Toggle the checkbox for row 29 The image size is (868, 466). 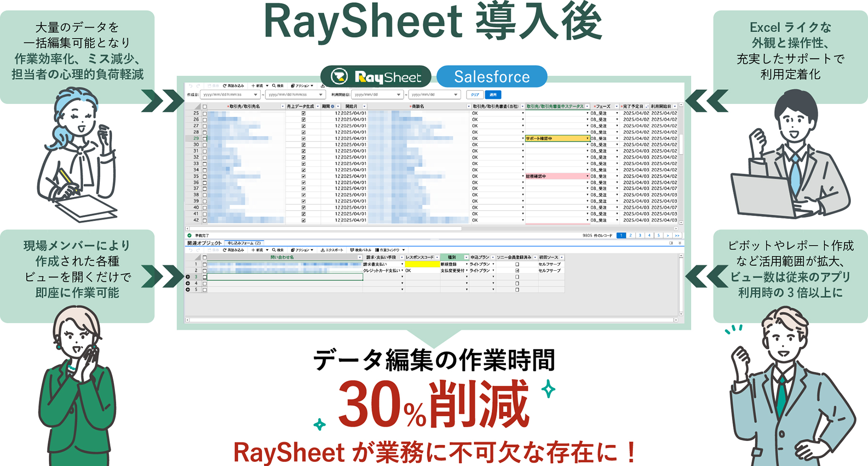[x=205, y=139]
